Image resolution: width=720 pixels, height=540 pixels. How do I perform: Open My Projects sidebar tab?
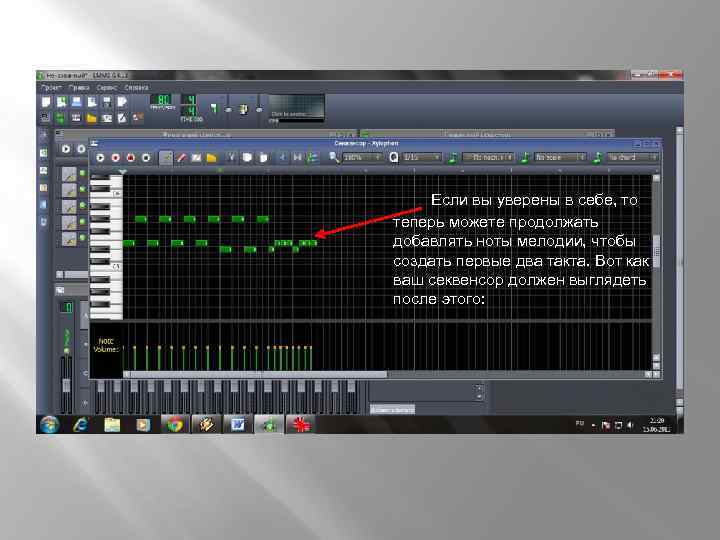pos(44,152)
